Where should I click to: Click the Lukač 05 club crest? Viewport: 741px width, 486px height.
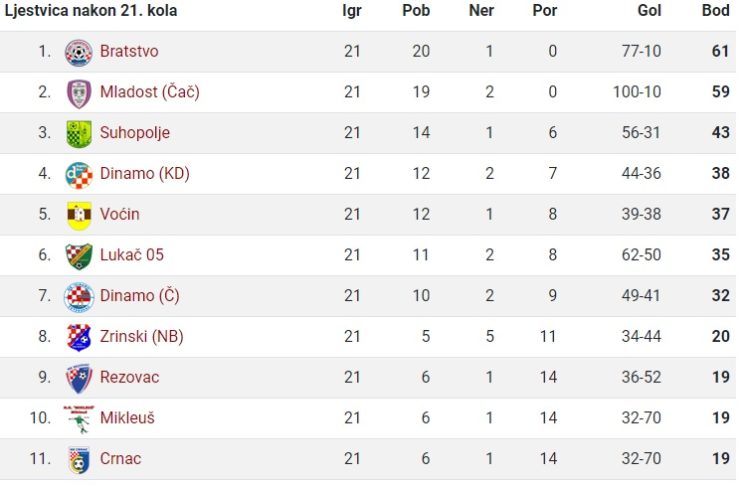[x=78, y=256]
